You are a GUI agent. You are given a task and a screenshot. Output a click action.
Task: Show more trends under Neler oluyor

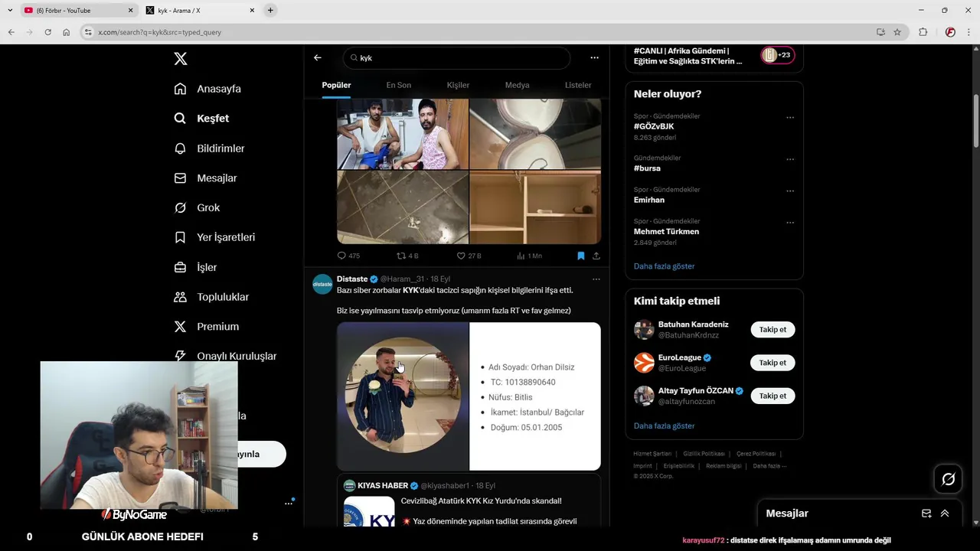click(x=664, y=266)
